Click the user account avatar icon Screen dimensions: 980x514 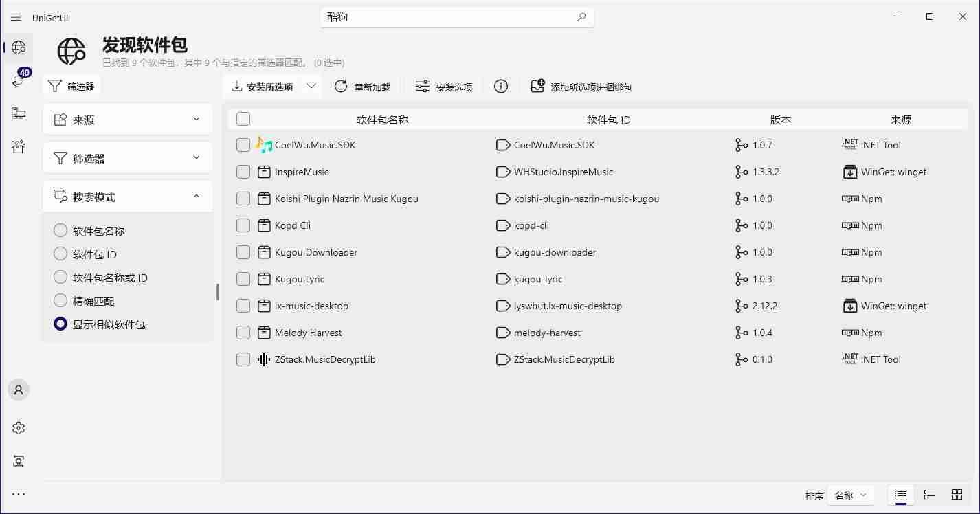coord(19,390)
